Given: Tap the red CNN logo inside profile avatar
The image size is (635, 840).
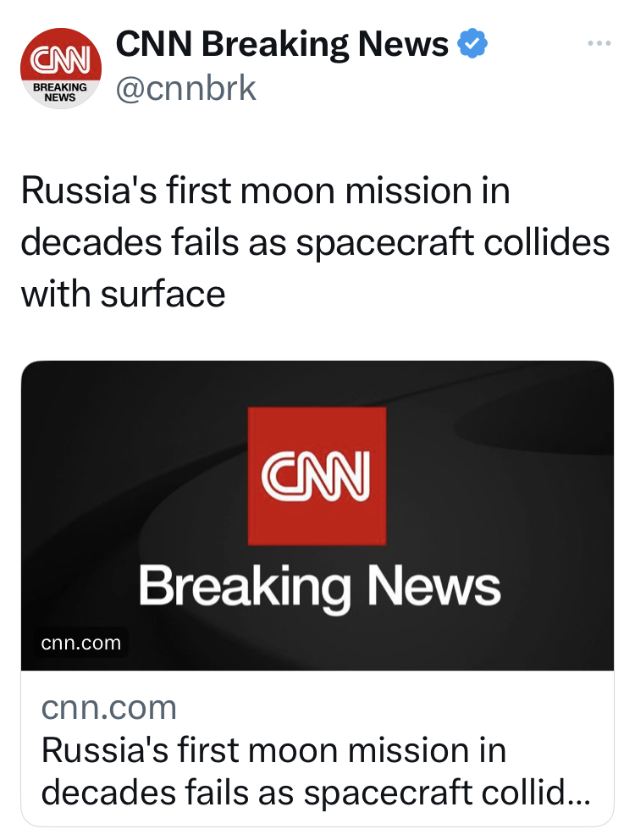Looking at the screenshot, I should [x=60, y=58].
